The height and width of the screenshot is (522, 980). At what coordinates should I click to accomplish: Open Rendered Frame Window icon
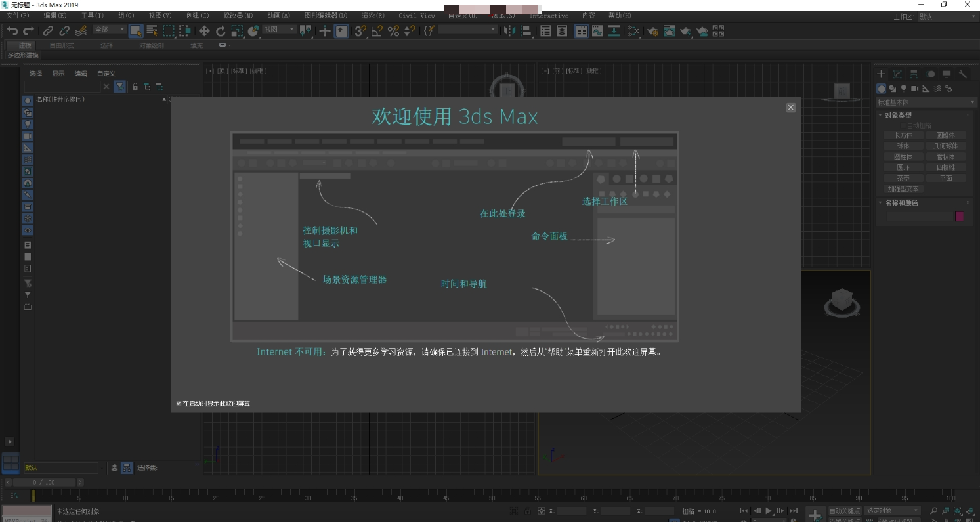pyautogui.click(x=670, y=31)
